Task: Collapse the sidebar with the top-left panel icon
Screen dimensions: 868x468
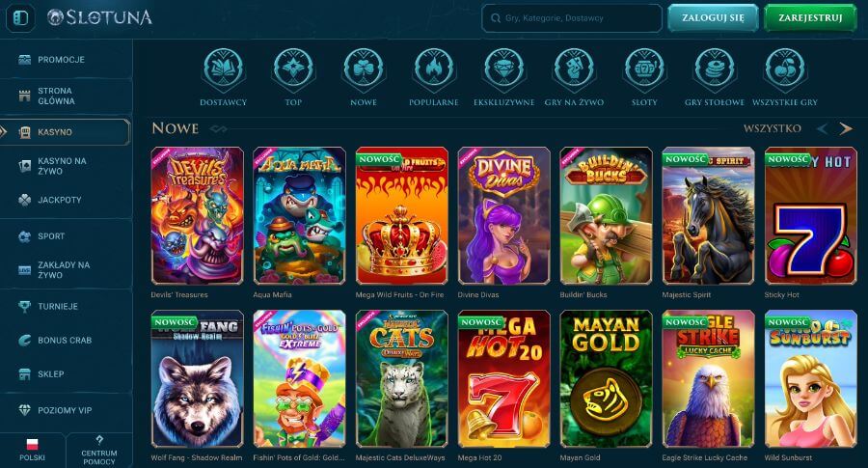Action: click(20, 17)
